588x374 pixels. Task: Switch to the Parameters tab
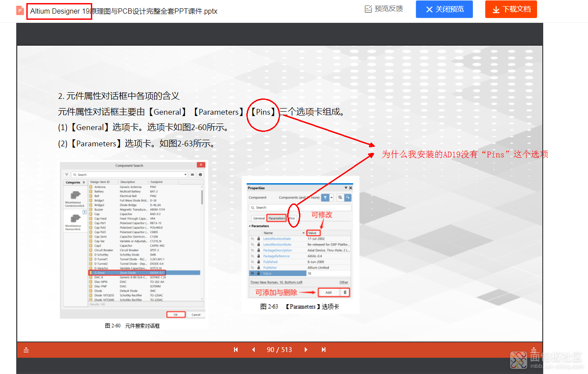tap(277, 218)
